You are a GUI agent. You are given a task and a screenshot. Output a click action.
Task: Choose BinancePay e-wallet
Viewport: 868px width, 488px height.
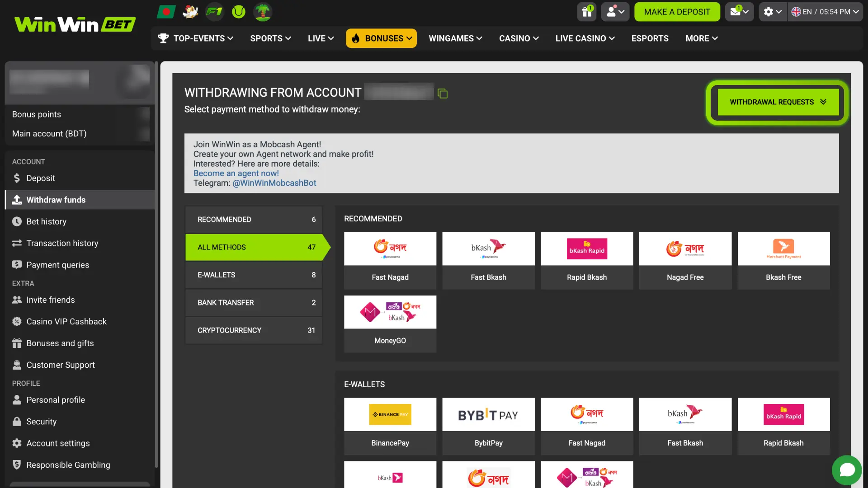(x=390, y=427)
